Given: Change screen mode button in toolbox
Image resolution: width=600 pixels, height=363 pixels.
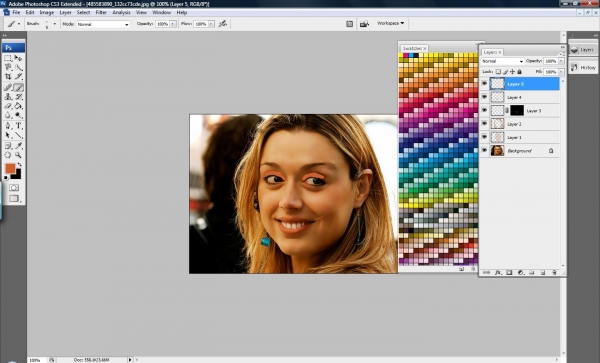Looking at the screenshot, I should click(x=14, y=199).
